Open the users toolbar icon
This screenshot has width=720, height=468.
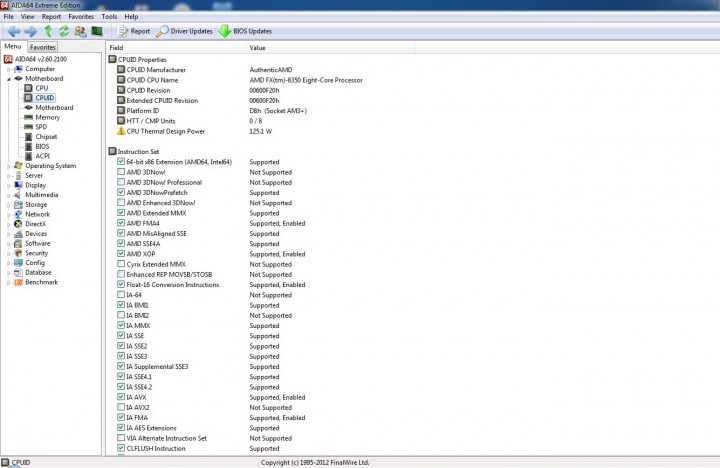pos(80,31)
